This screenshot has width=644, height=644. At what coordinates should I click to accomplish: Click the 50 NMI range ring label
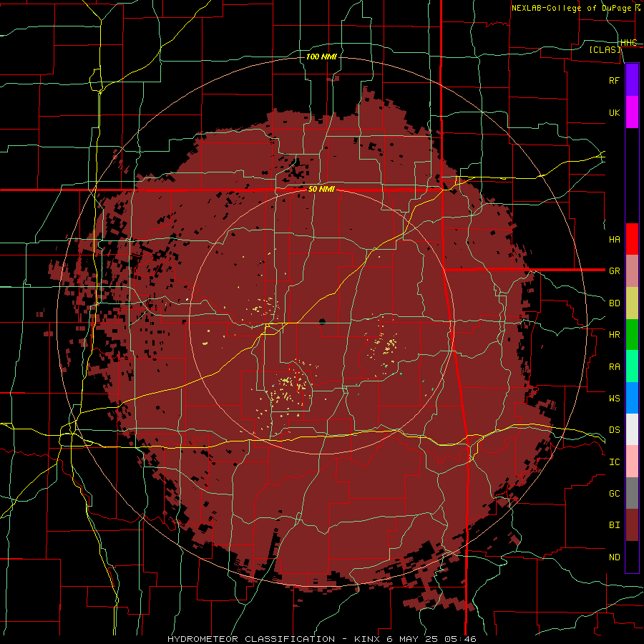pos(321,190)
